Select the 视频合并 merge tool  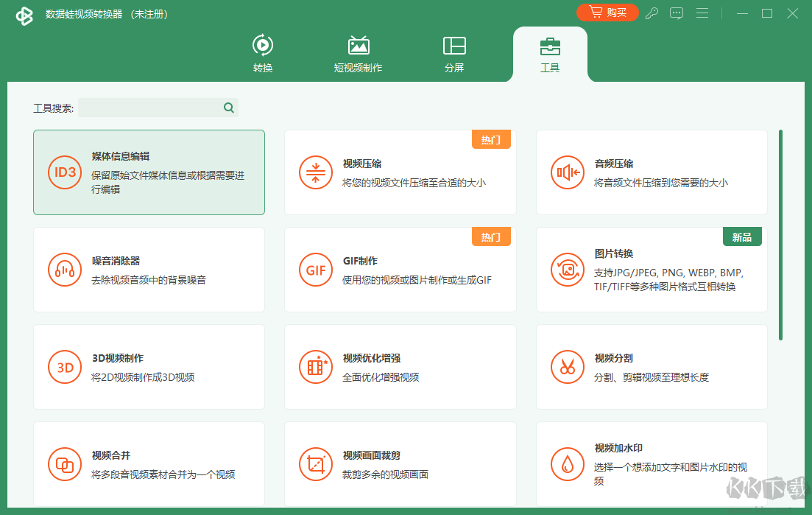coord(149,464)
